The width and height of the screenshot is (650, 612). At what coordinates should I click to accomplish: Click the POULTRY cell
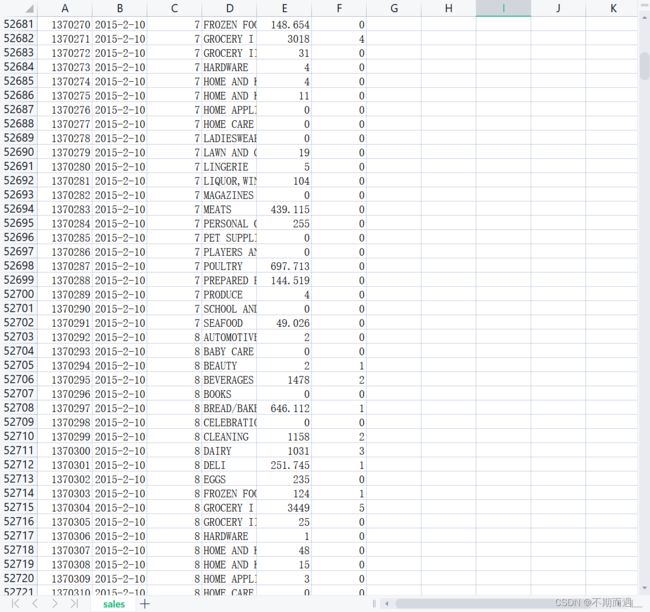tap(229, 266)
